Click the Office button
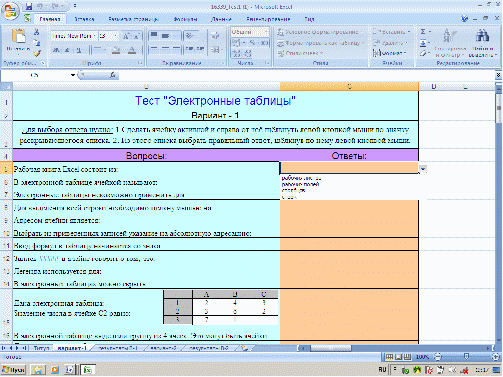The width and height of the screenshot is (503, 377). coord(10,10)
